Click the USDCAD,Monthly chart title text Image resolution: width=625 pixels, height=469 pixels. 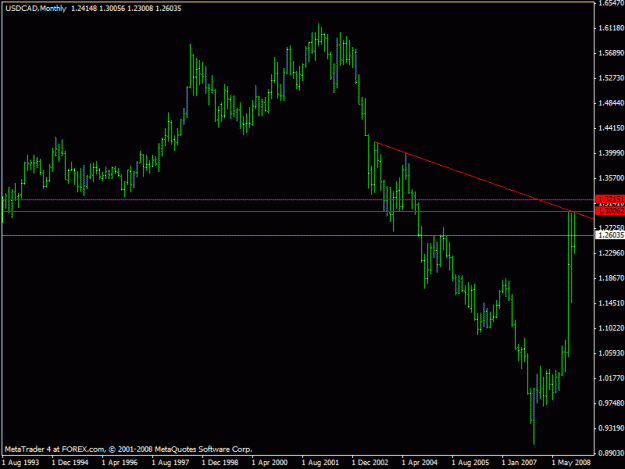(36, 8)
